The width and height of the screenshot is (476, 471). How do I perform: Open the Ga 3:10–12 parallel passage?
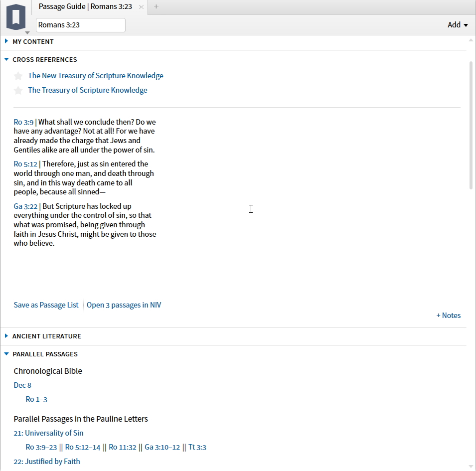(x=162, y=447)
